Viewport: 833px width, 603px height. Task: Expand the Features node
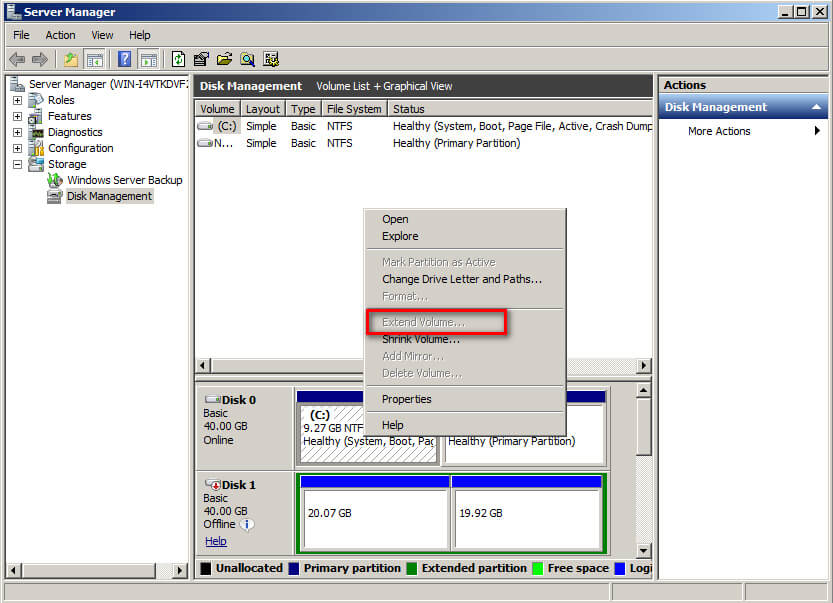click(18, 116)
